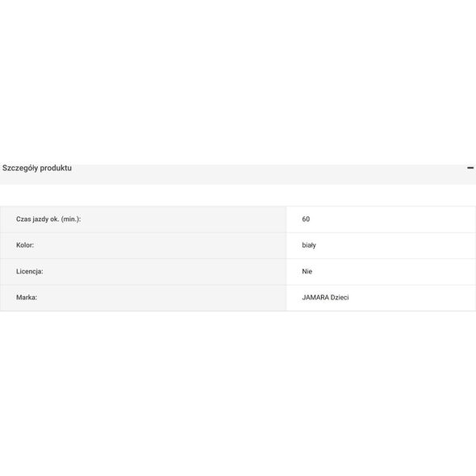Select the ride time value 60
Screen dimensions: 476x476
306,219
